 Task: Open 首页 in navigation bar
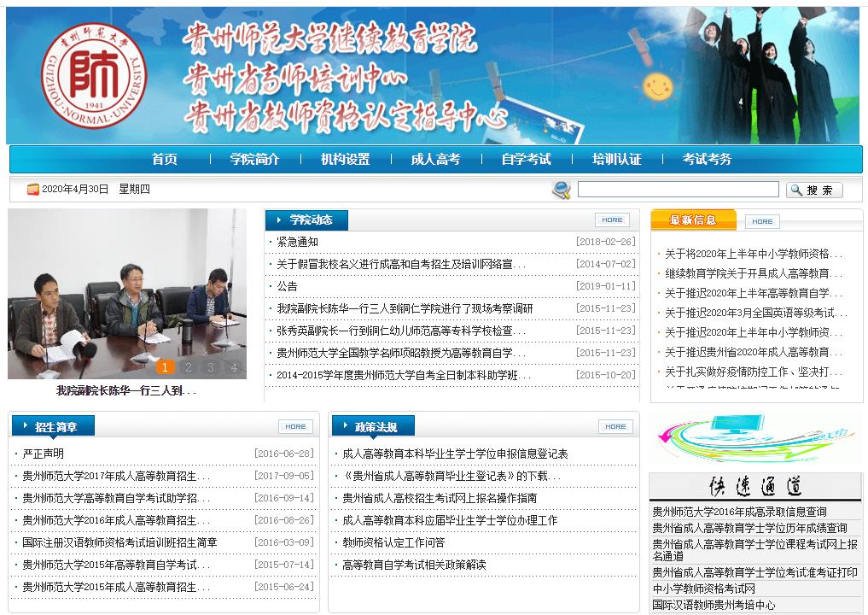click(165, 159)
